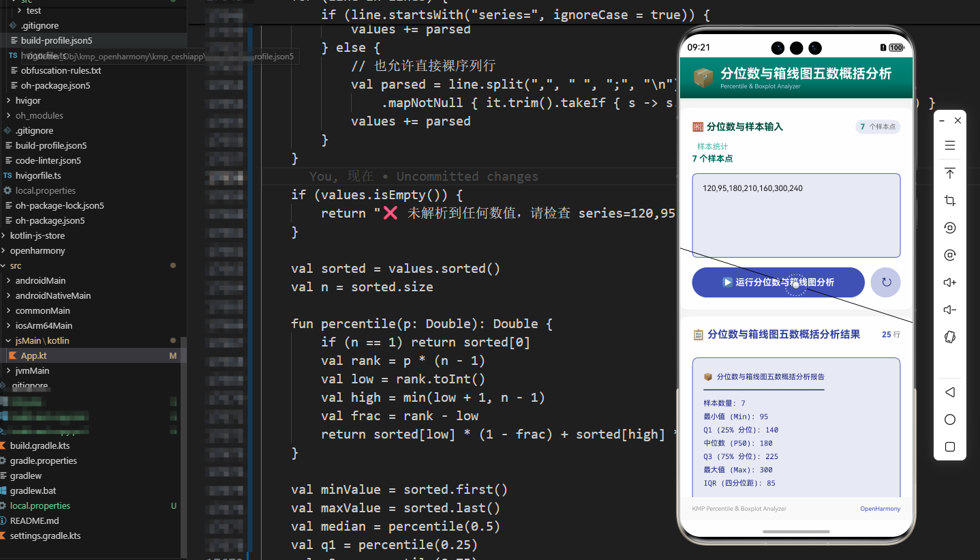Viewport: 980px width, 560px height.
Task: Click the gear icon beside gradle.properties
Action: [x=3, y=460]
